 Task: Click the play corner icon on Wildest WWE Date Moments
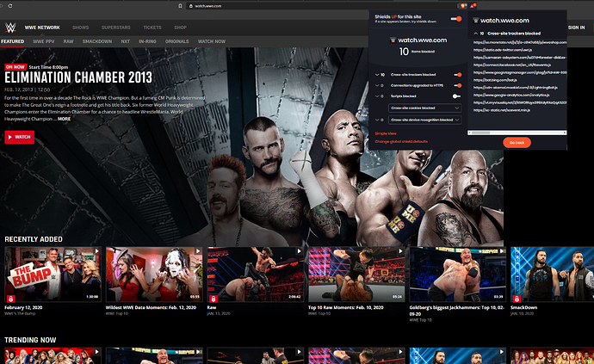198,250
